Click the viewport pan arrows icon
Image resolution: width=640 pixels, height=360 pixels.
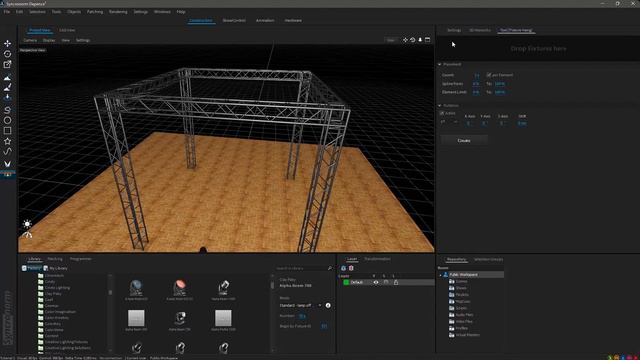(x=405, y=40)
